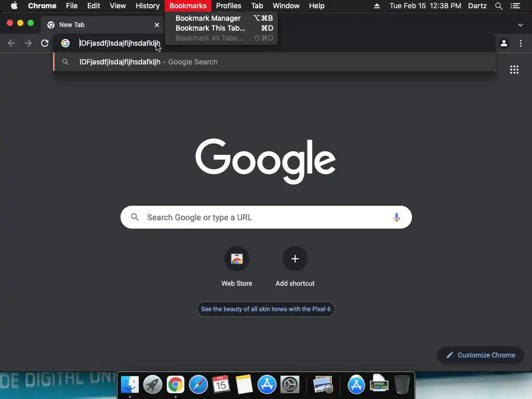
Task: Reload the current page
Action: (45, 43)
